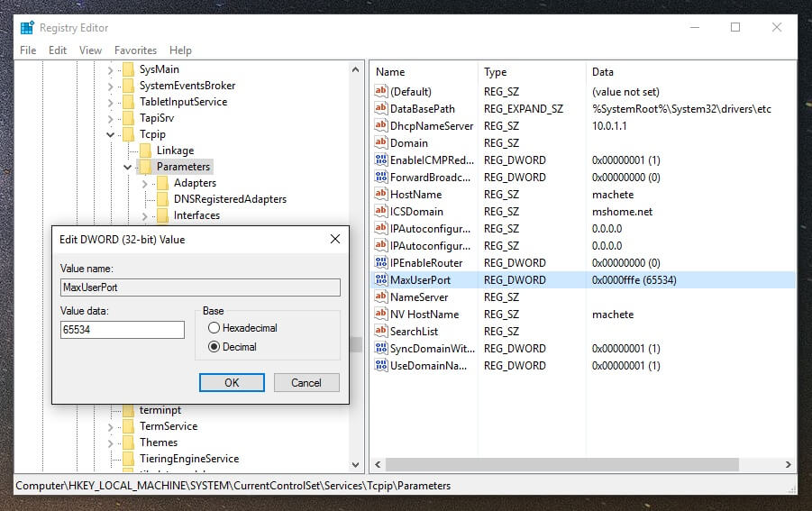This screenshot has width=812, height=511.
Task: Click the 0x0000fffe (65534) data cell
Action: point(634,280)
